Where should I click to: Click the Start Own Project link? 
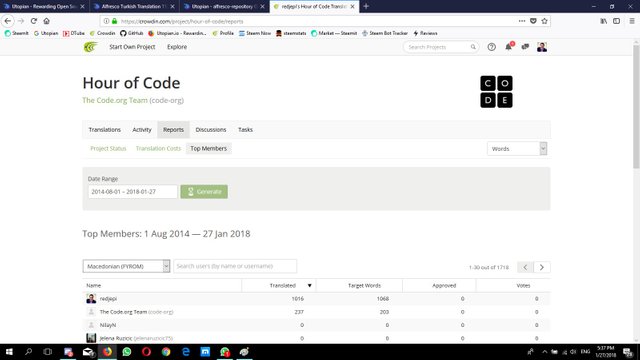click(x=132, y=47)
